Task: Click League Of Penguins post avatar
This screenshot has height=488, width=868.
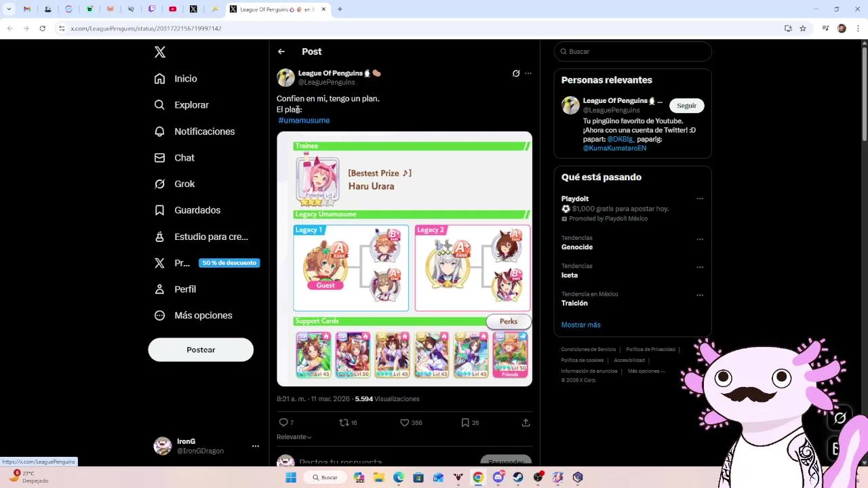Action: [285, 77]
